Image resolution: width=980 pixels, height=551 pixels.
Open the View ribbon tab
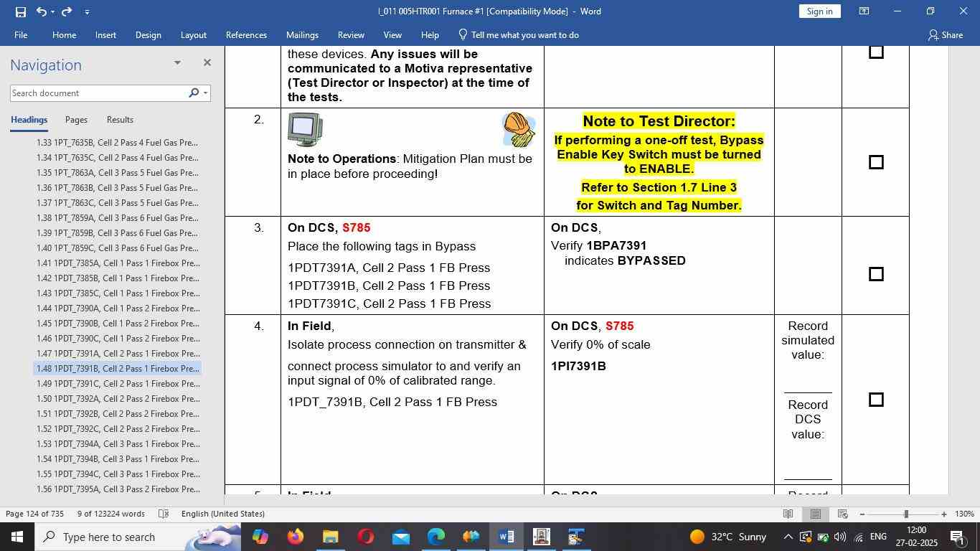click(392, 34)
